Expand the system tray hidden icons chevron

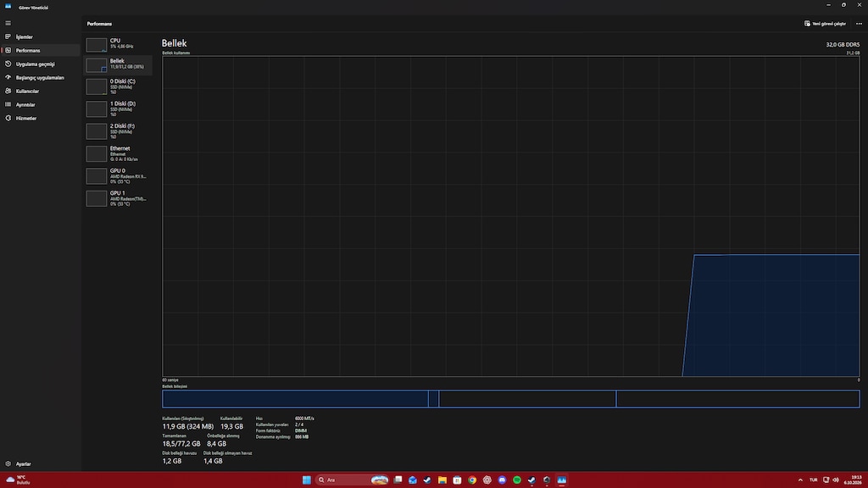pos(800,480)
